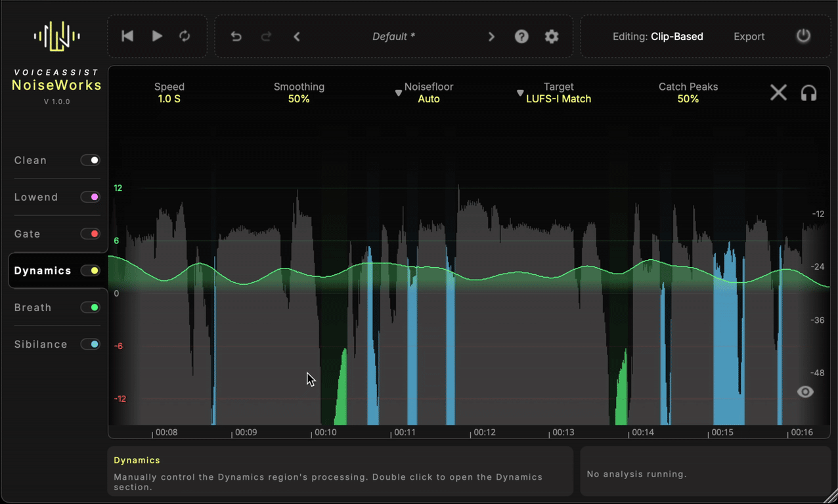Select the Breath section
This screenshot has width=838, height=504.
tap(33, 307)
